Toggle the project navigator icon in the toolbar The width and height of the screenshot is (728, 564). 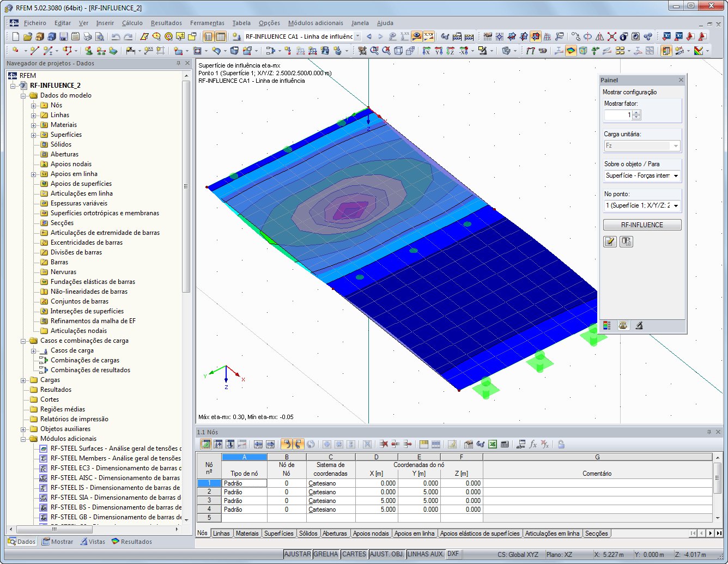tap(208, 37)
